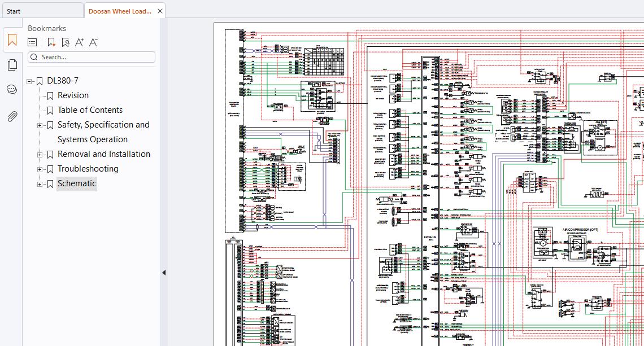
Task: Click the expand-all bookmarks list icon
Action: point(32,42)
